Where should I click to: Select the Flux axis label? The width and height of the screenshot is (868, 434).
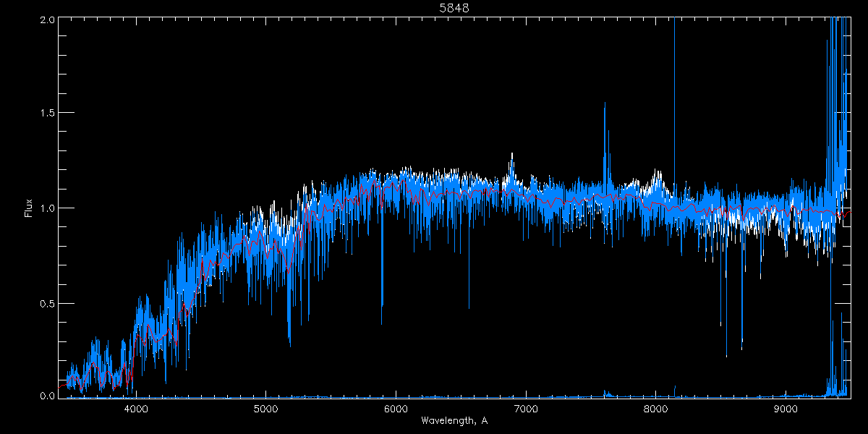coord(28,208)
